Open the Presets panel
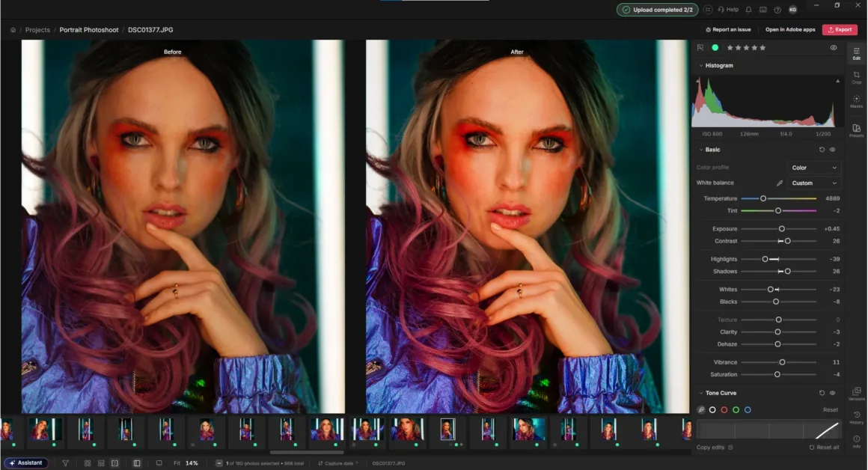Image resolution: width=868 pixels, height=470 pixels. [x=856, y=131]
